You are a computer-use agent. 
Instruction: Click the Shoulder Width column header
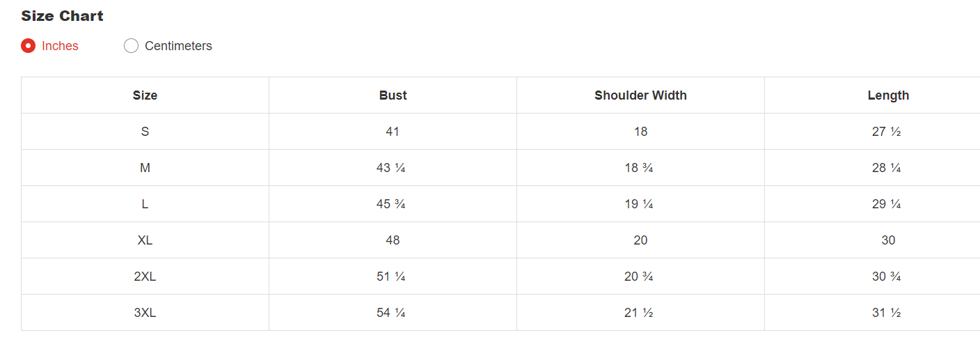640,95
